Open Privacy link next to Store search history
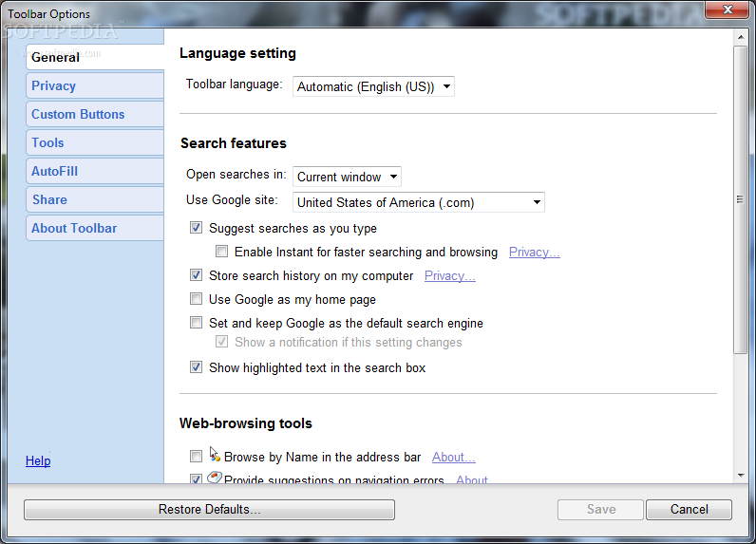756x544 pixels. coord(450,275)
